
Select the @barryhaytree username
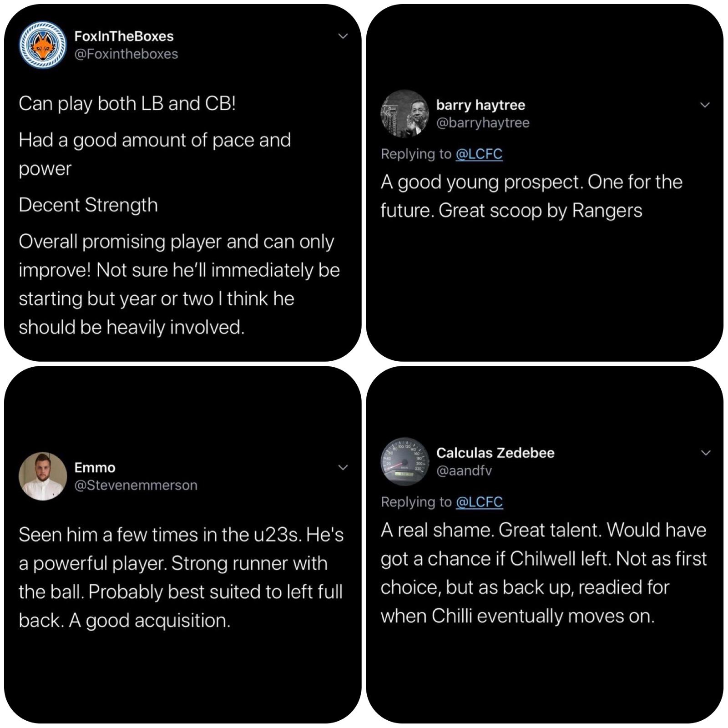483,123
